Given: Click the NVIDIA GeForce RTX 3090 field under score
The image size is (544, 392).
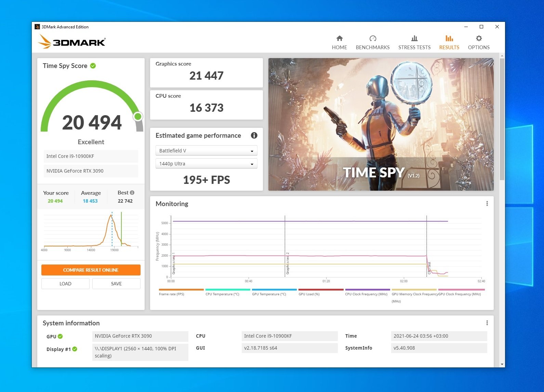Looking at the screenshot, I should (91, 171).
